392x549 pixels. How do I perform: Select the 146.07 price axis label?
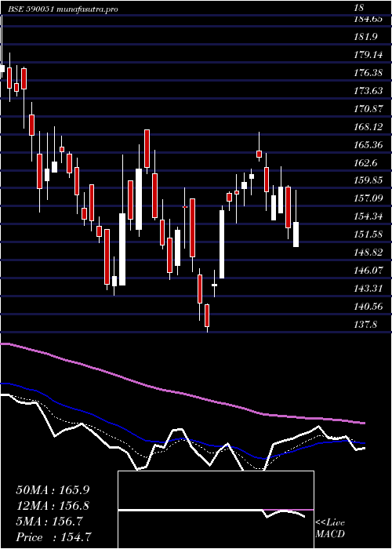coord(368,271)
